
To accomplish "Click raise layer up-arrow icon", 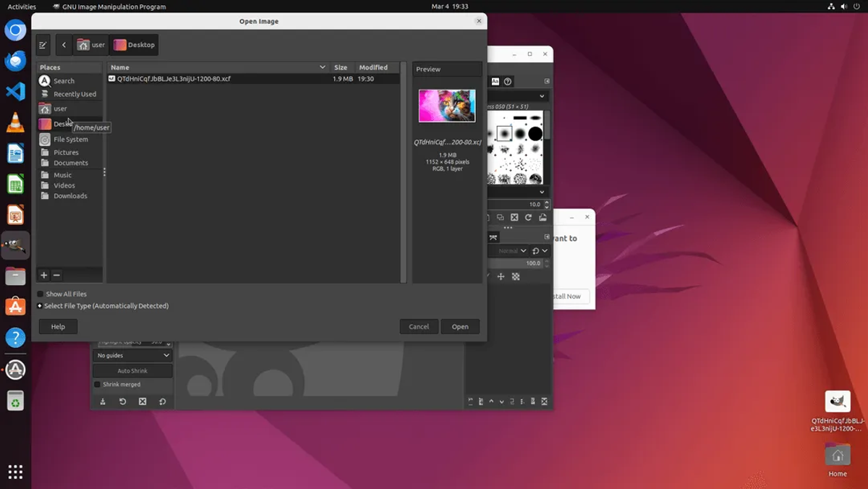I will [491, 401].
